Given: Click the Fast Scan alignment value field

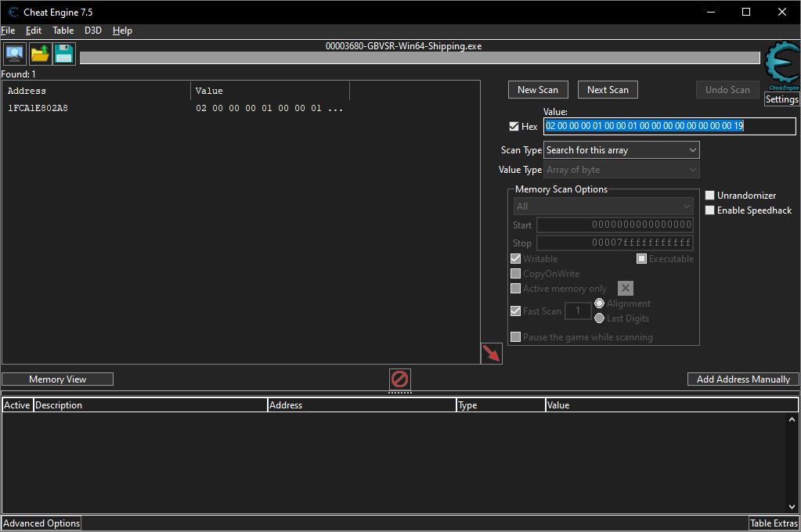Looking at the screenshot, I should click(x=578, y=311).
